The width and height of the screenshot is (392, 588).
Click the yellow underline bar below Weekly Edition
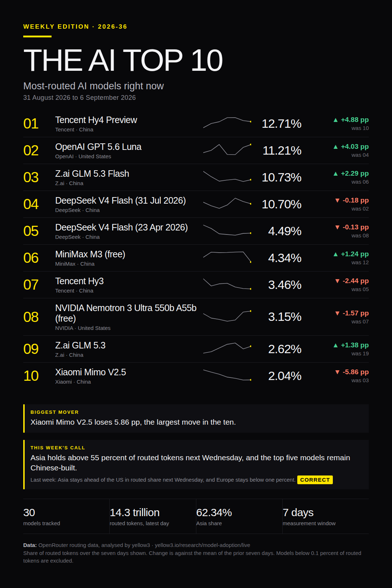pyautogui.click(x=37, y=36)
